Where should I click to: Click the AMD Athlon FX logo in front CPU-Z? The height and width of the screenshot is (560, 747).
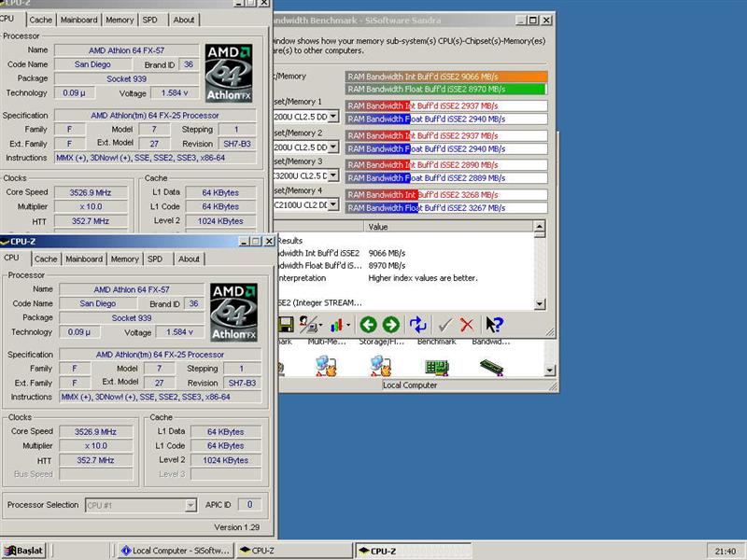point(234,312)
